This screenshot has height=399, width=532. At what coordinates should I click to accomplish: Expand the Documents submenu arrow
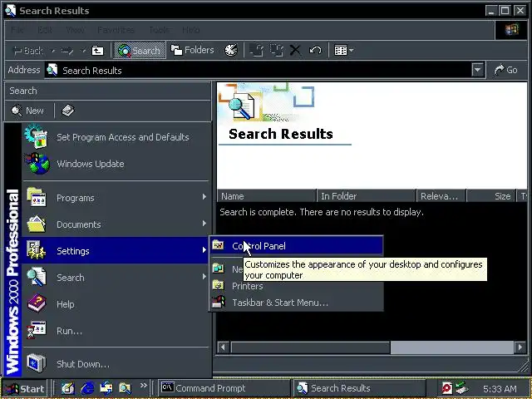[204, 224]
